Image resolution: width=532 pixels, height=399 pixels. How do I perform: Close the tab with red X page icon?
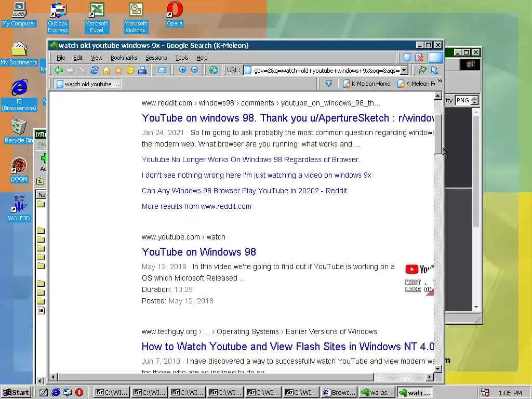[x=419, y=57]
